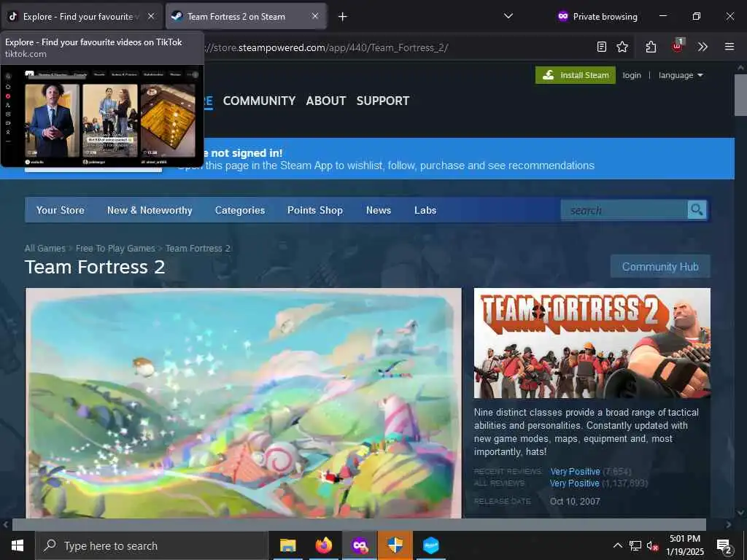This screenshot has height=560, width=747.
Task: Click the horizontal scrollbar at page bottom
Action: [359, 524]
